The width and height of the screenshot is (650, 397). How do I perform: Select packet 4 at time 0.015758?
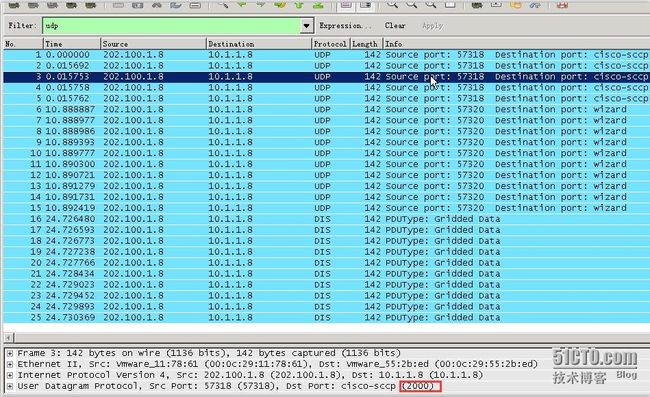tap(327, 87)
